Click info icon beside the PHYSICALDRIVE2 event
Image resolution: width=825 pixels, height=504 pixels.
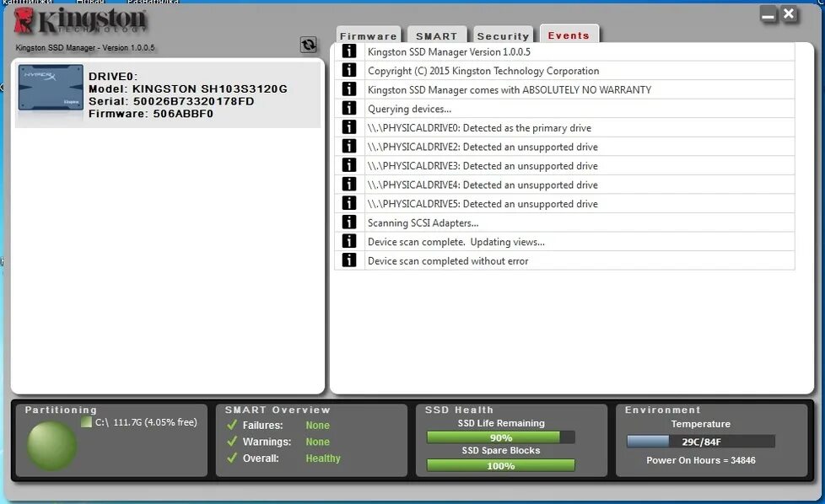coord(349,146)
